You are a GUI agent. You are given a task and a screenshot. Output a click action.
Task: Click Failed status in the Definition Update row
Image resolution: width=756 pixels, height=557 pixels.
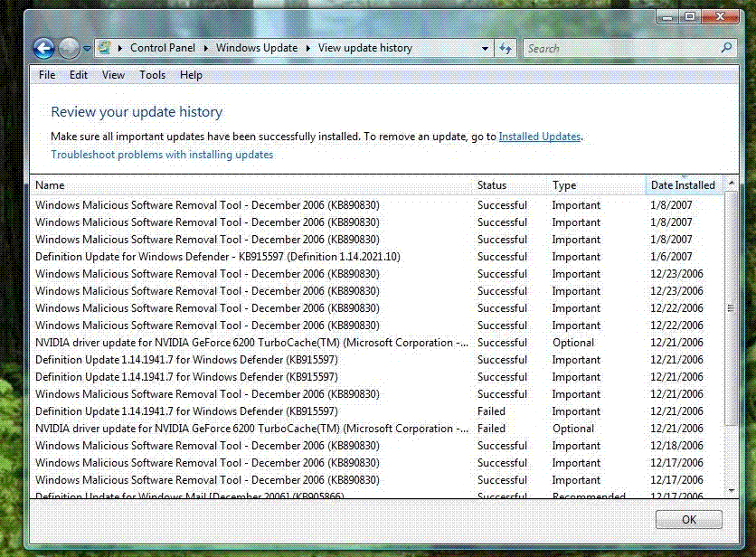click(x=491, y=411)
